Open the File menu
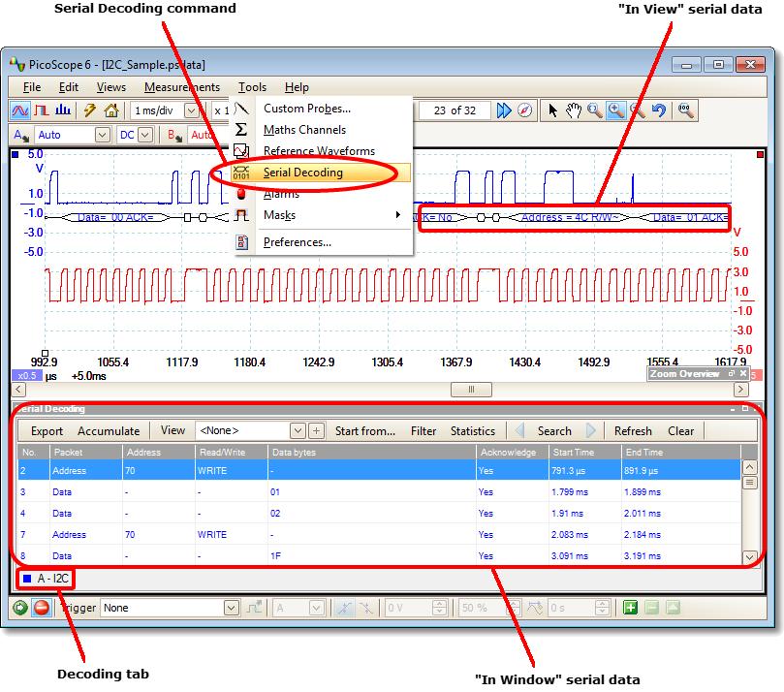Screen dimensions: 784x692 32,87
